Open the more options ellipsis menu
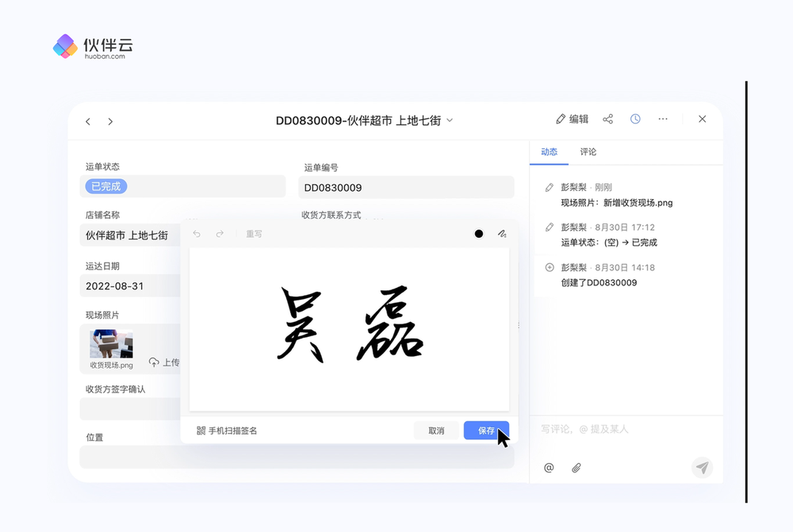The height and width of the screenshot is (532, 793). [663, 119]
